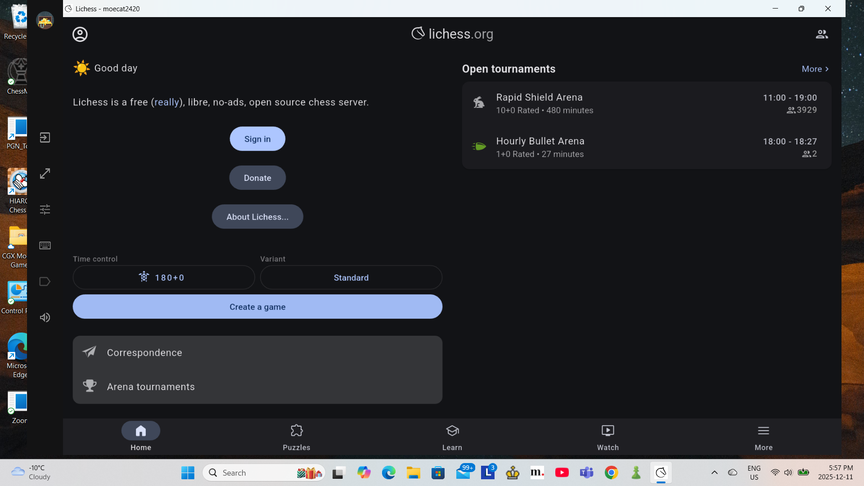Open the Mail app with 99+ badge

point(464,472)
